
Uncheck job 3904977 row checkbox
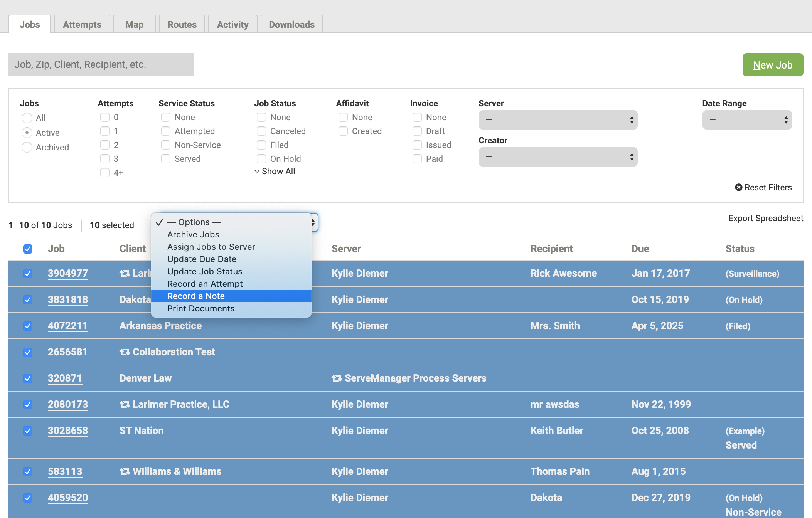27,274
